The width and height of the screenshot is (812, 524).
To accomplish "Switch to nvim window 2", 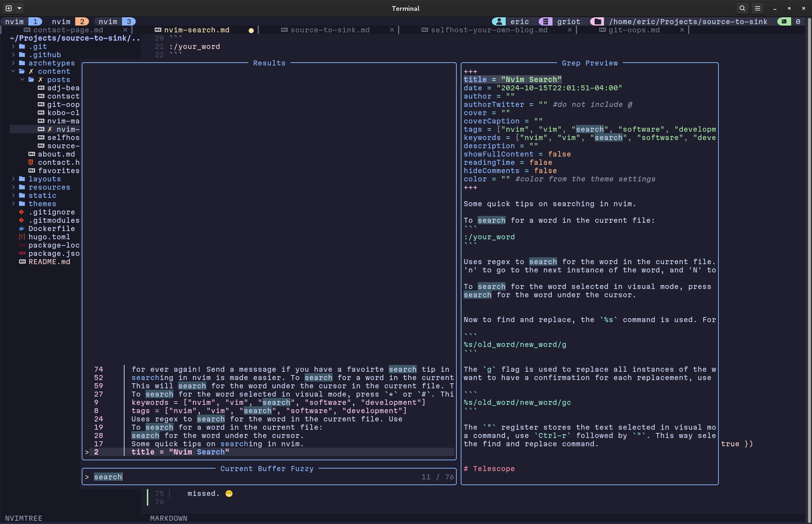I will click(x=70, y=22).
